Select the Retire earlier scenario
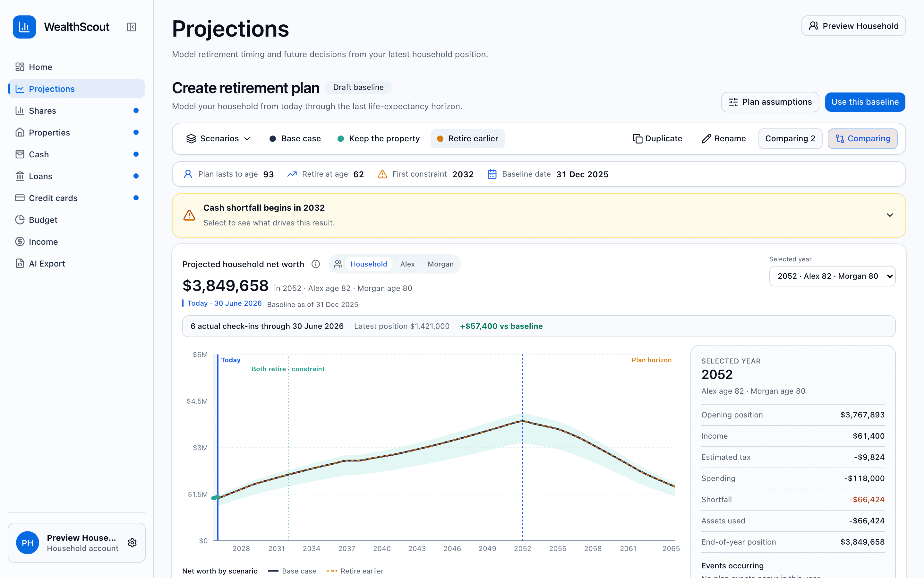This screenshot has height=578, width=924. tap(468, 138)
